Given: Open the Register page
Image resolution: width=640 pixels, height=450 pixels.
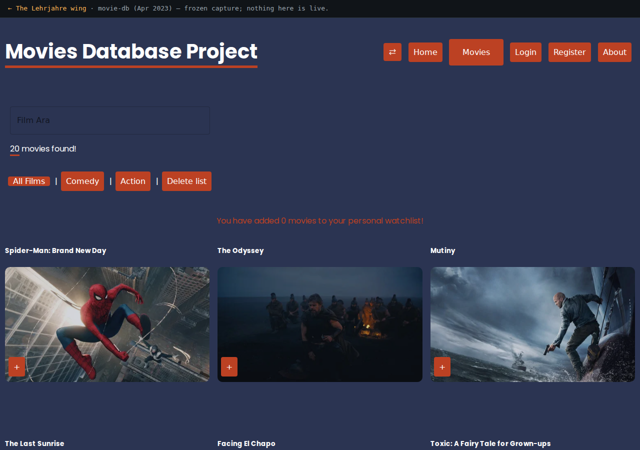Looking at the screenshot, I should [569, 52].
